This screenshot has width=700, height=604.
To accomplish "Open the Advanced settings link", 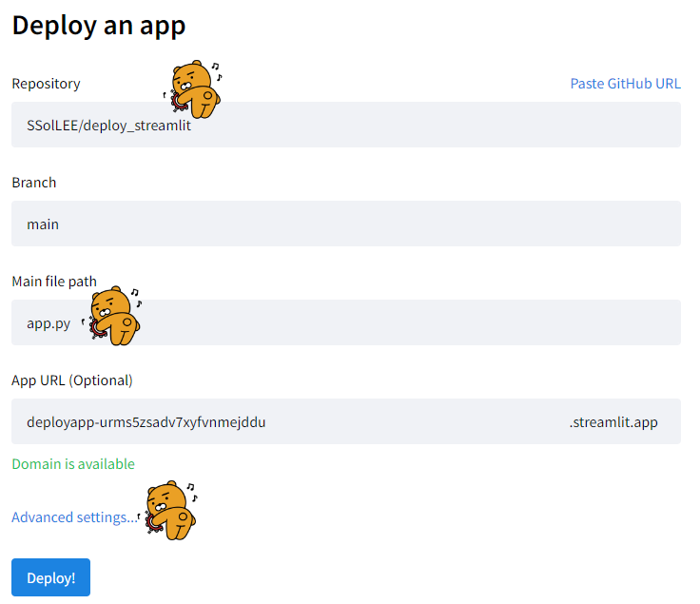I will point(74,516).
